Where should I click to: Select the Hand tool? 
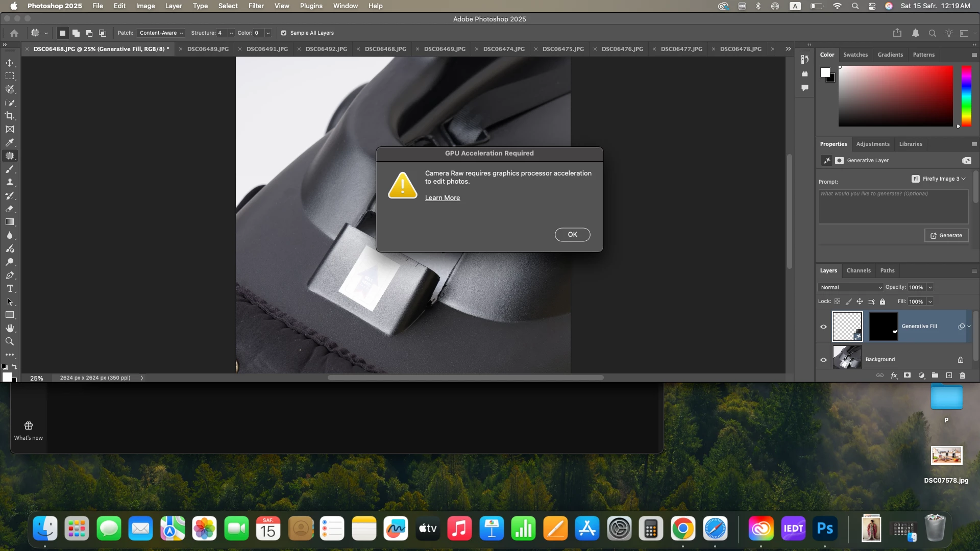pyautogui.click(x=10, y=328)
